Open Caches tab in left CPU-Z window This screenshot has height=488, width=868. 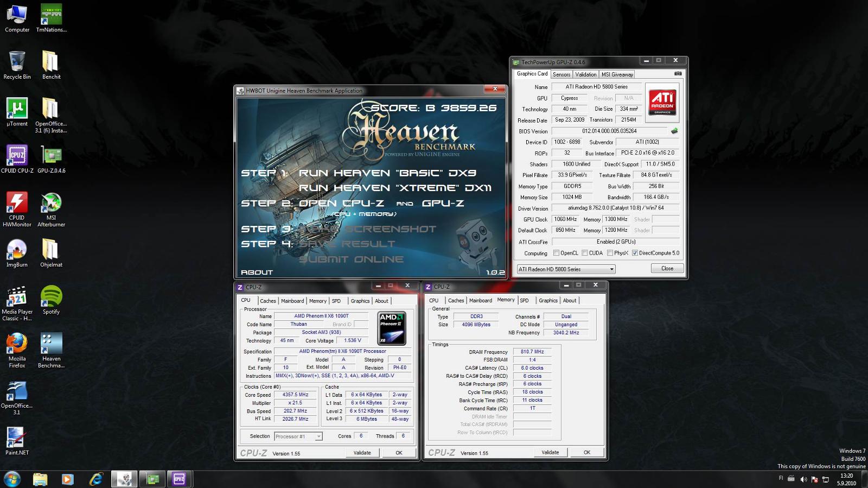[268, 301]
